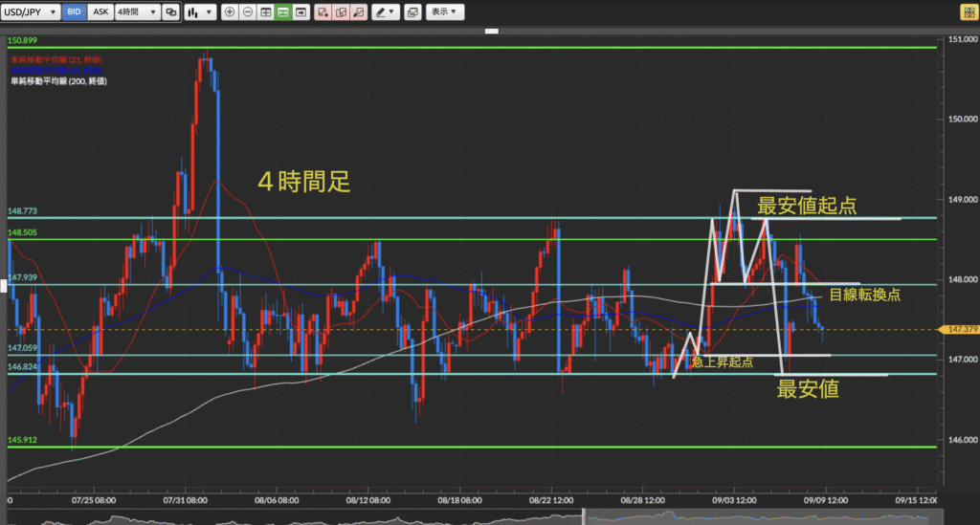
Task: Click the chart grid layout icon
Action: (266, 11)
